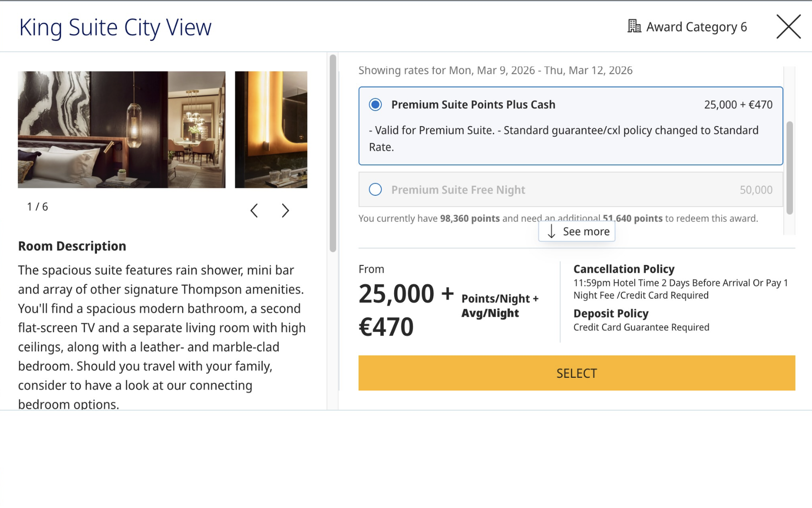This screenshot has height=508, width=812.
Task: Click the 25,000 + €470 rate price
Action: click(738, 105)
